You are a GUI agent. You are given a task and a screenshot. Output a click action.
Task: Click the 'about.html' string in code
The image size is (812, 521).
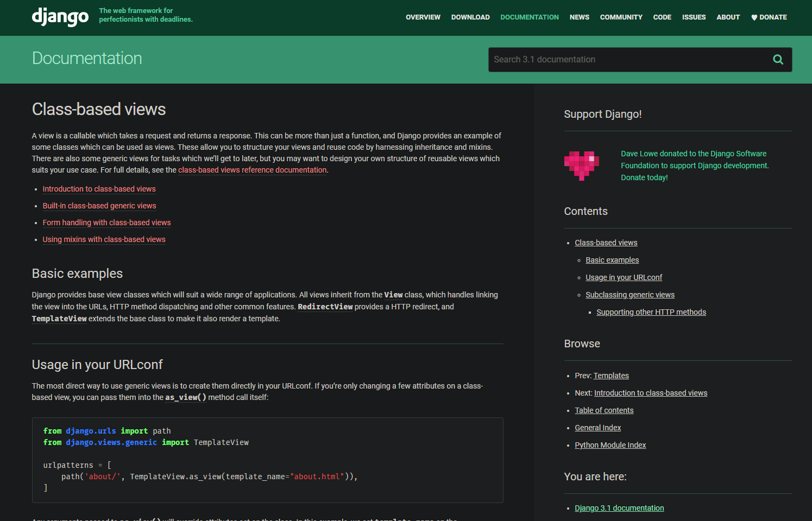point(317,476)
